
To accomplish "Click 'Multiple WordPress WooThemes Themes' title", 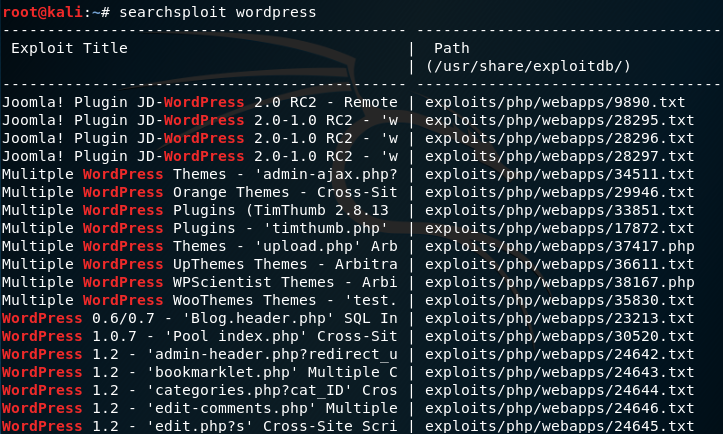I will click(x=200, y=300).
